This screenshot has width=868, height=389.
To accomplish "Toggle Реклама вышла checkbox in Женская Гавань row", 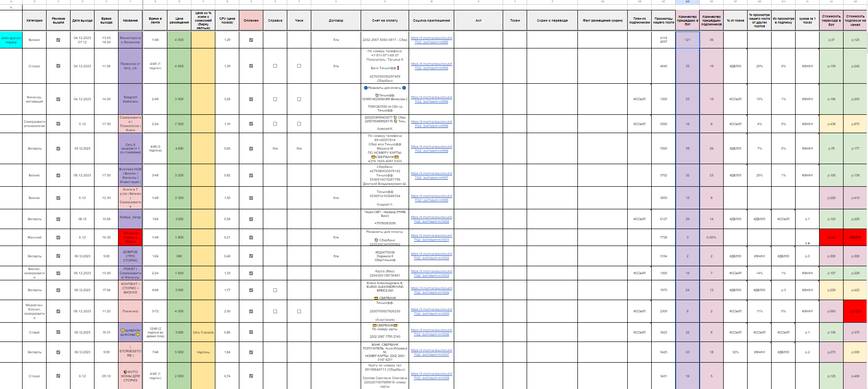I will (58, 238).
